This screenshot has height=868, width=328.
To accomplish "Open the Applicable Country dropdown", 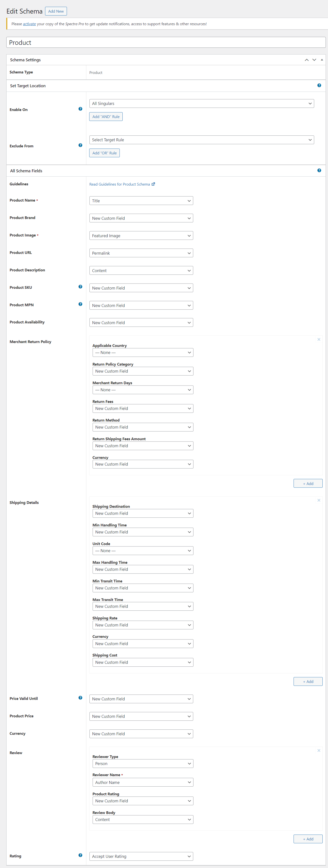I will (x=143, y=353).
